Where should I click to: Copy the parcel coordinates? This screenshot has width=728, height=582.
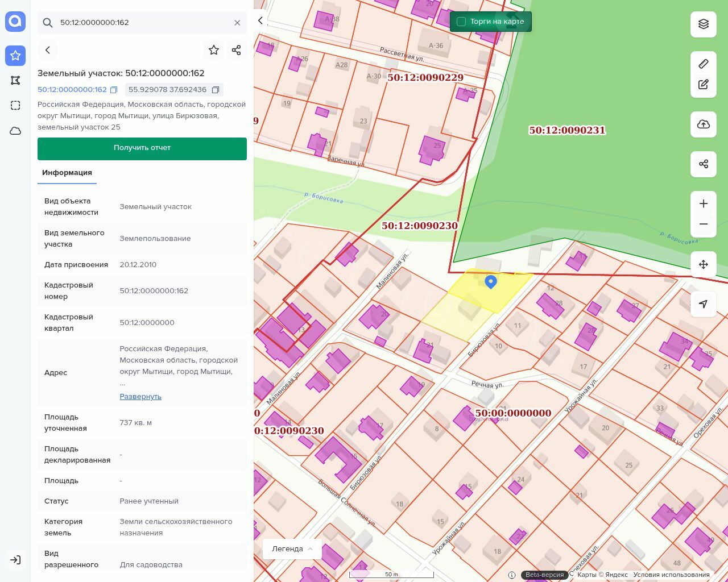pos(216,90)
